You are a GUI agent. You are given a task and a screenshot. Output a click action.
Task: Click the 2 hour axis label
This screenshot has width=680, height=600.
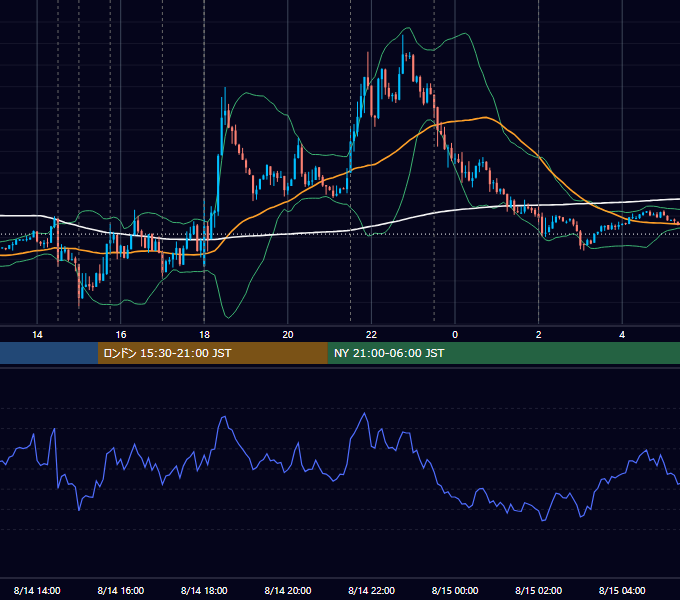point(539,335)
